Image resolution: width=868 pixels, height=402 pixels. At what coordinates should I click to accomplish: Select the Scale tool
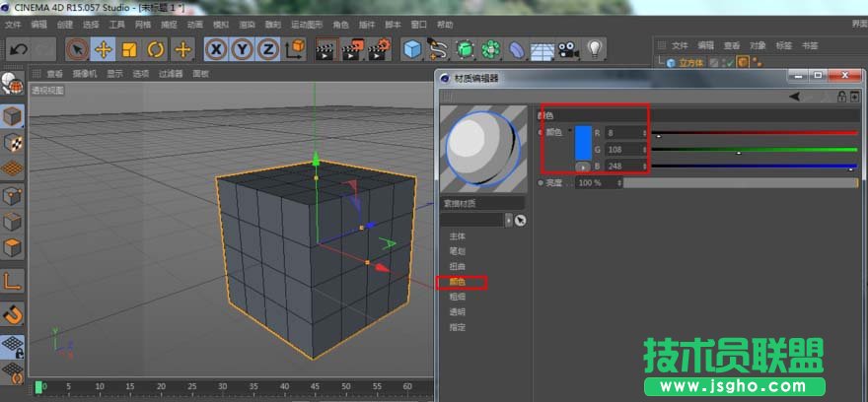(128, 49)
